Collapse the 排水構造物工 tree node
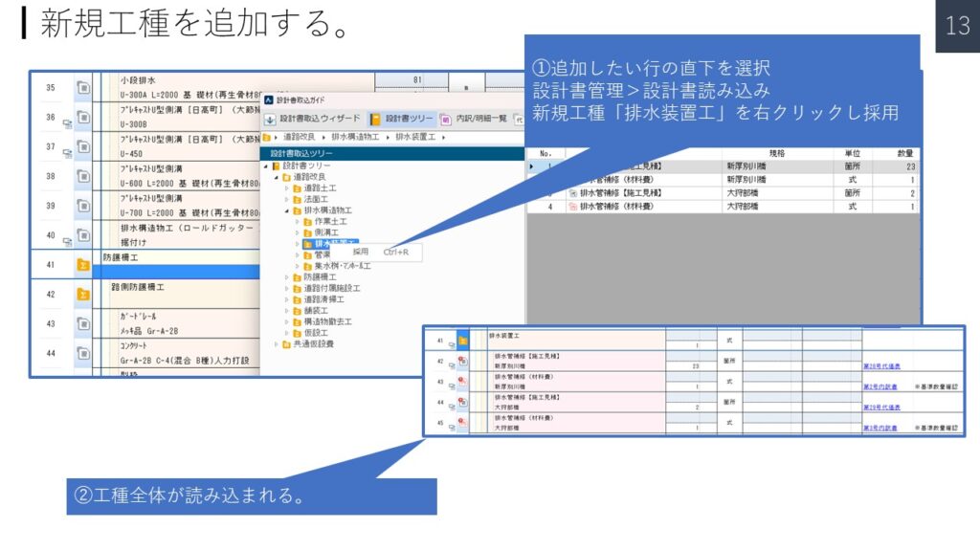Screen dimensions: 980x551 (286, 209)
